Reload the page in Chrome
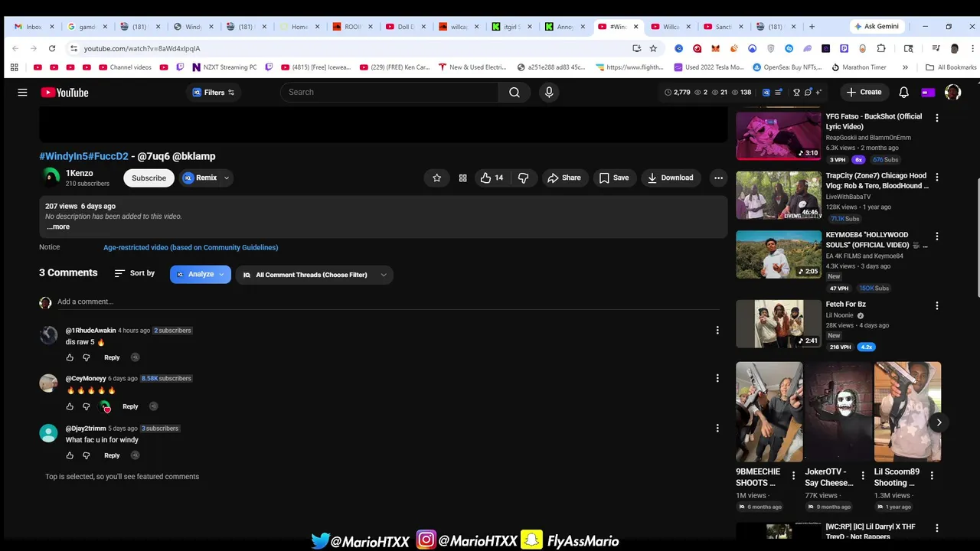Viewport: 980px width, 551px height. click(52, 48)
